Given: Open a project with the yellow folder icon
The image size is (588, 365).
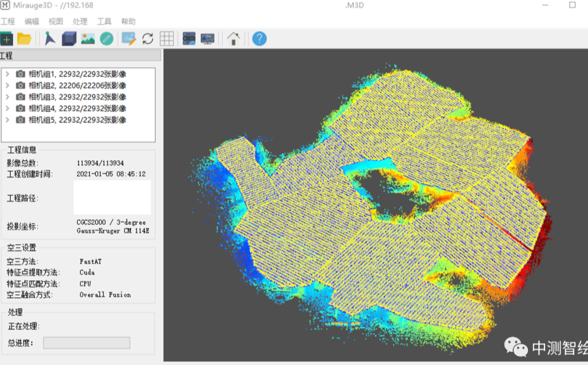Looking at the screenshot, I should click(x=24, y=39).
